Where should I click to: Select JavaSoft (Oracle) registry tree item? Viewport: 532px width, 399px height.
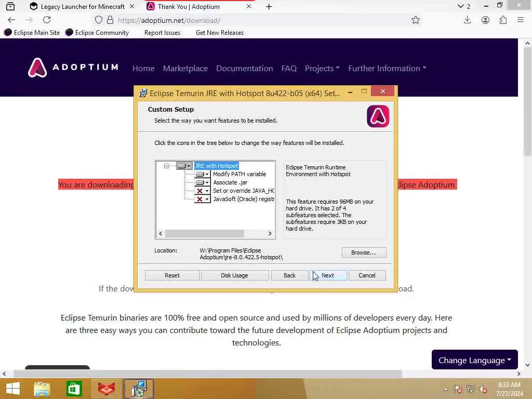pos(244,199)
